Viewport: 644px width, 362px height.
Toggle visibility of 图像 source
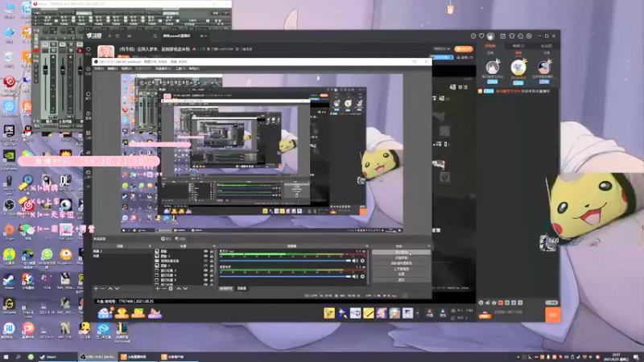[x=206, y=251]
